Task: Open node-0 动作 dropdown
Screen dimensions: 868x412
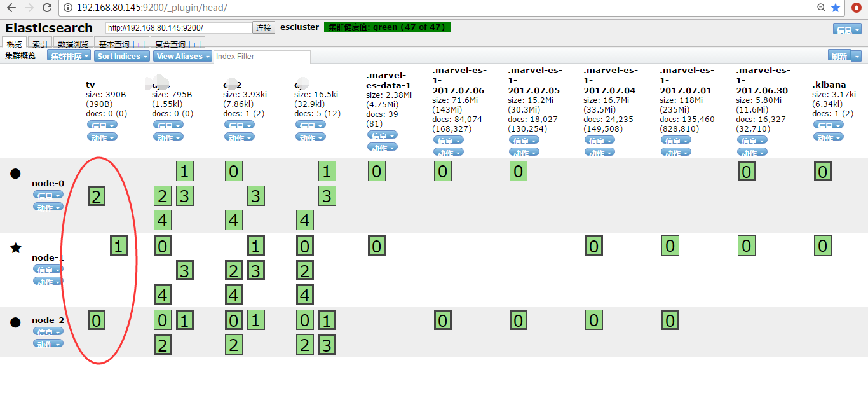Action: [x=48, y=207]
